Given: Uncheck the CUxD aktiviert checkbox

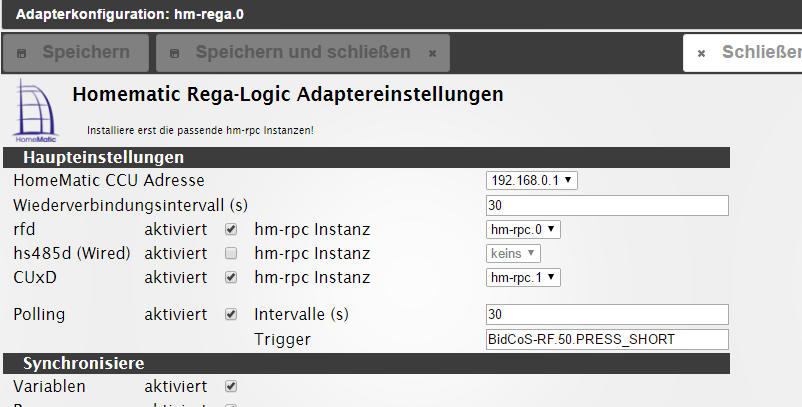Looking at the screenshot, I should pyautogui.click(x=232, y=277).
